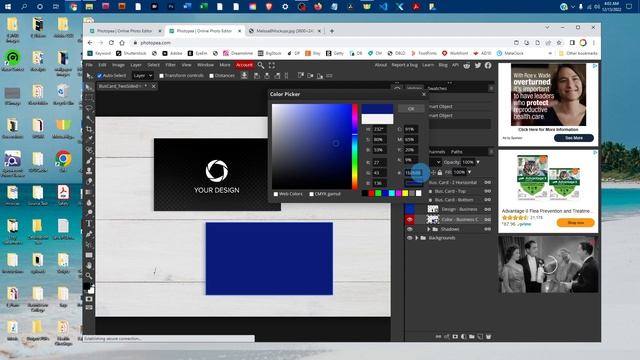Viewport: 640px width, 360px height.
Task: Select the Rectangle Select tool
Action: point(89,98)
